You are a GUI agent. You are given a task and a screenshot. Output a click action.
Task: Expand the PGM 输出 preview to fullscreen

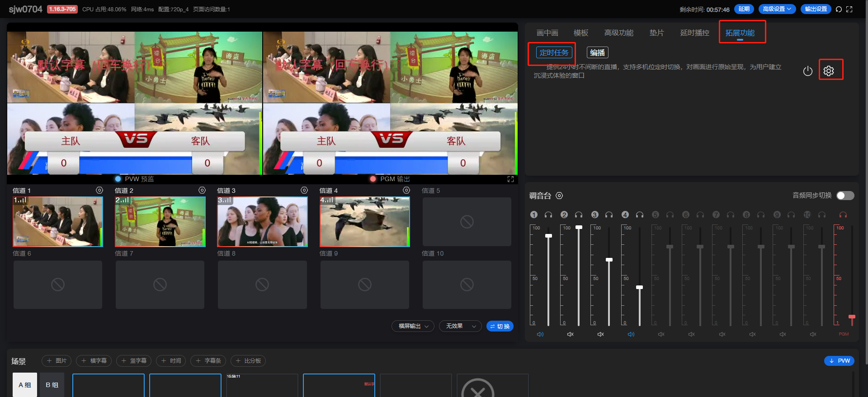coord(510,179)
